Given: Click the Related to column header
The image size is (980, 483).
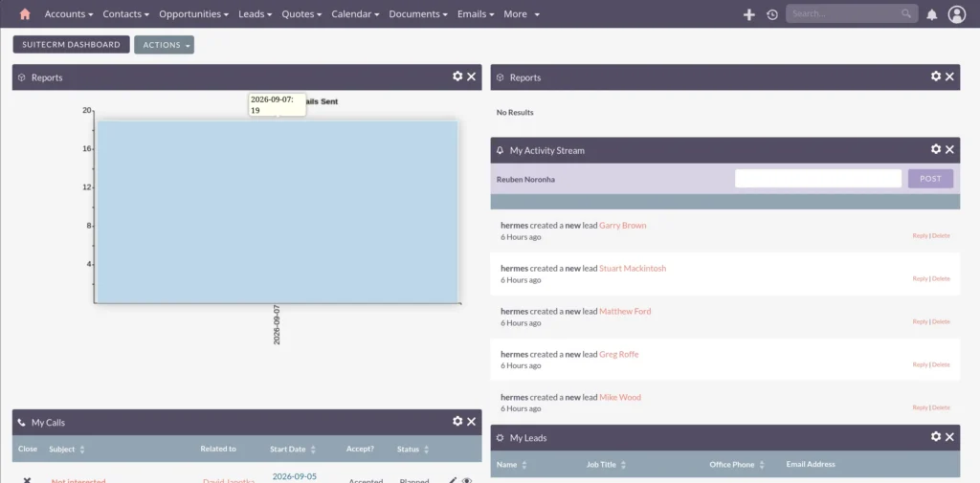Looking at the screenshot, I should pos(218,450).
